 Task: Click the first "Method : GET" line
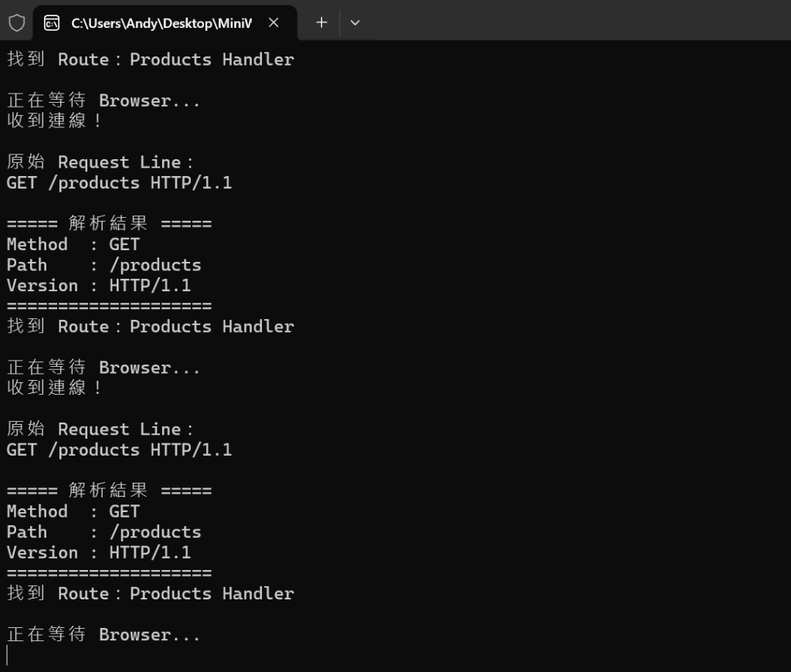(73, 244)
